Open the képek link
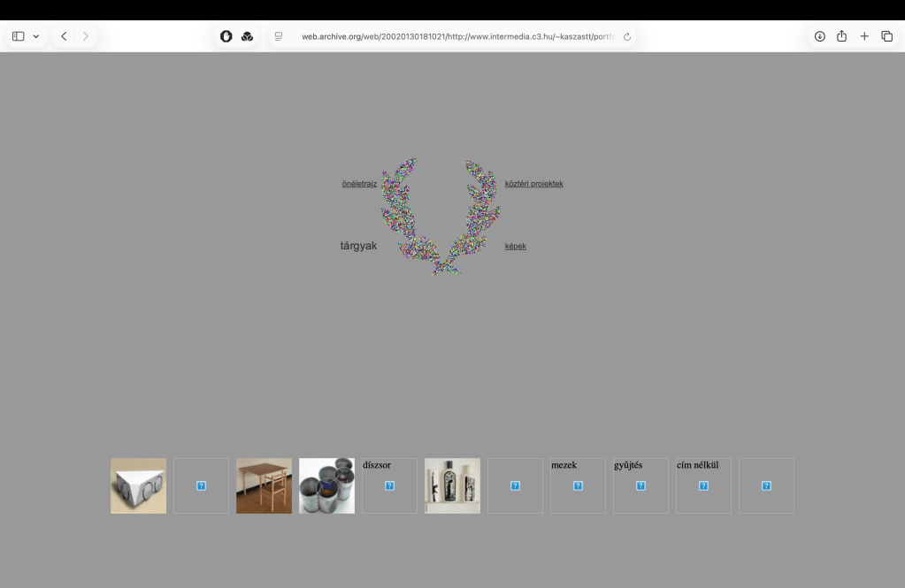Screen dimensions: 905x588 click(x=516, y=247)
